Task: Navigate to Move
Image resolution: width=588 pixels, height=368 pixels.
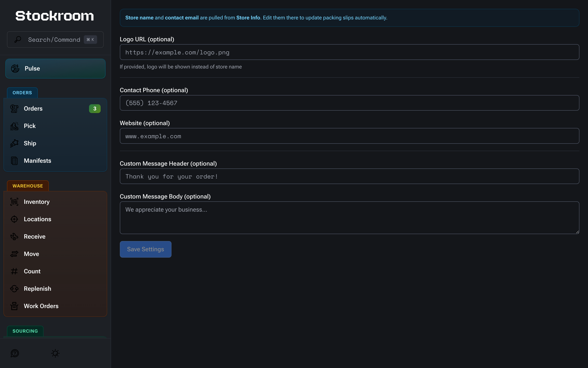Action: [55, 254]
